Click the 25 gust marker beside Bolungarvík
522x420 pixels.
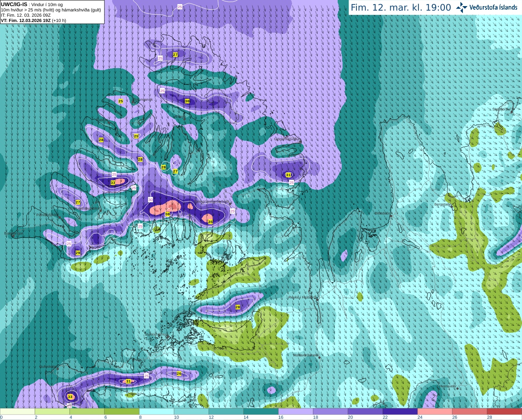(x=121, y=101)
